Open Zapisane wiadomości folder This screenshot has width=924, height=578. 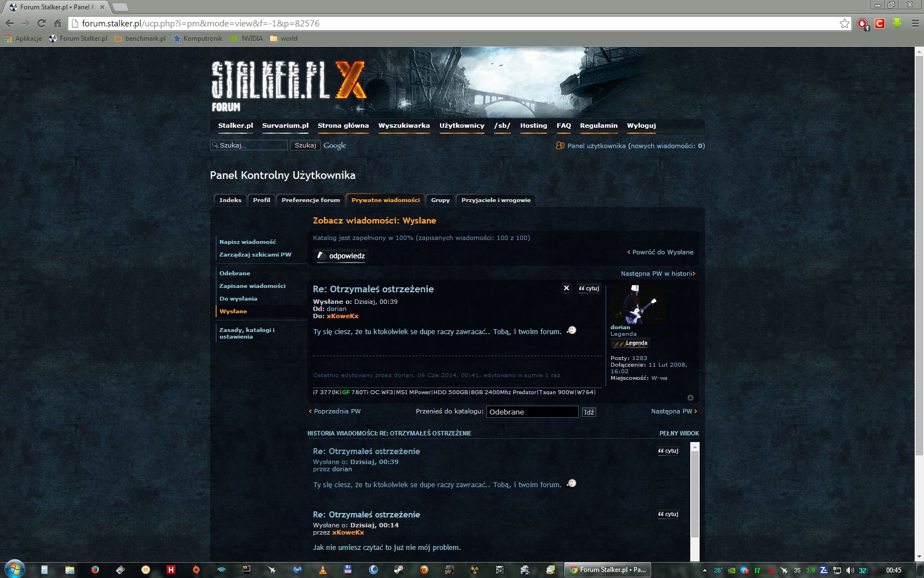point(252,286)
